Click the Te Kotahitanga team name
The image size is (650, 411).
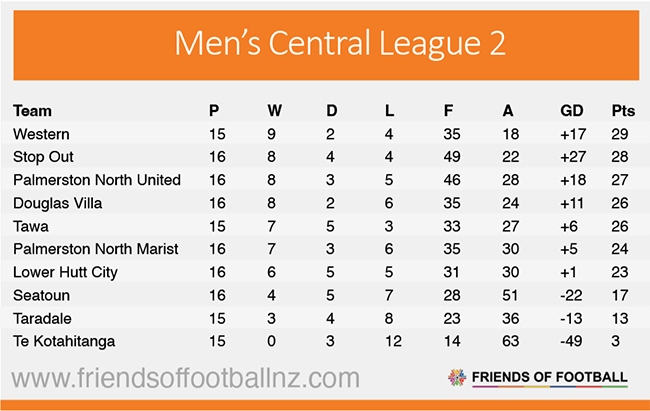[64, 341]
